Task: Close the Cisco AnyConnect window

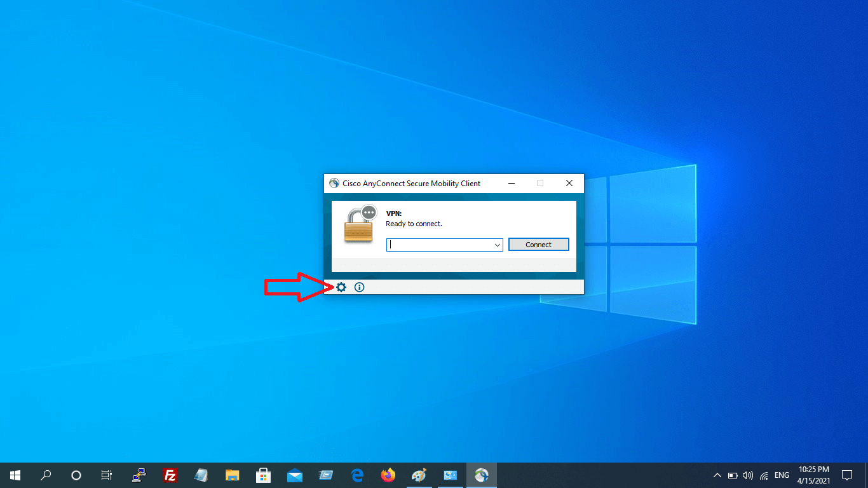Action: tap(569, 183)
